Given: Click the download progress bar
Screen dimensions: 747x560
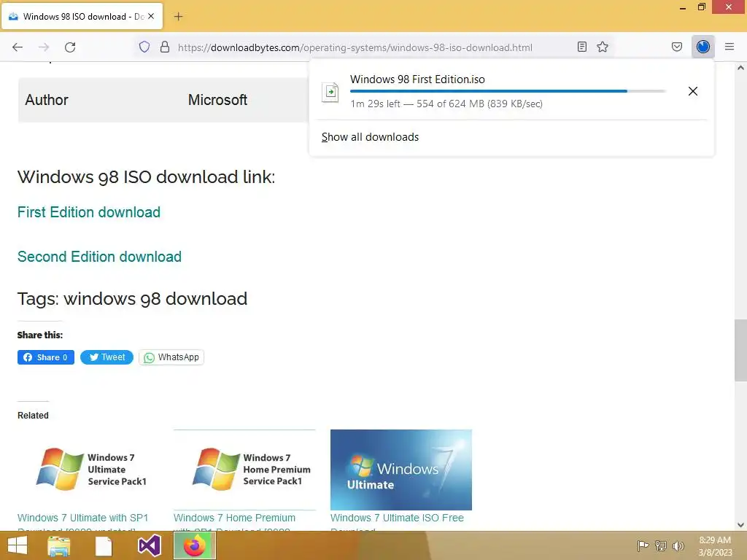Looking at the screenshot, I should [508, 91].
